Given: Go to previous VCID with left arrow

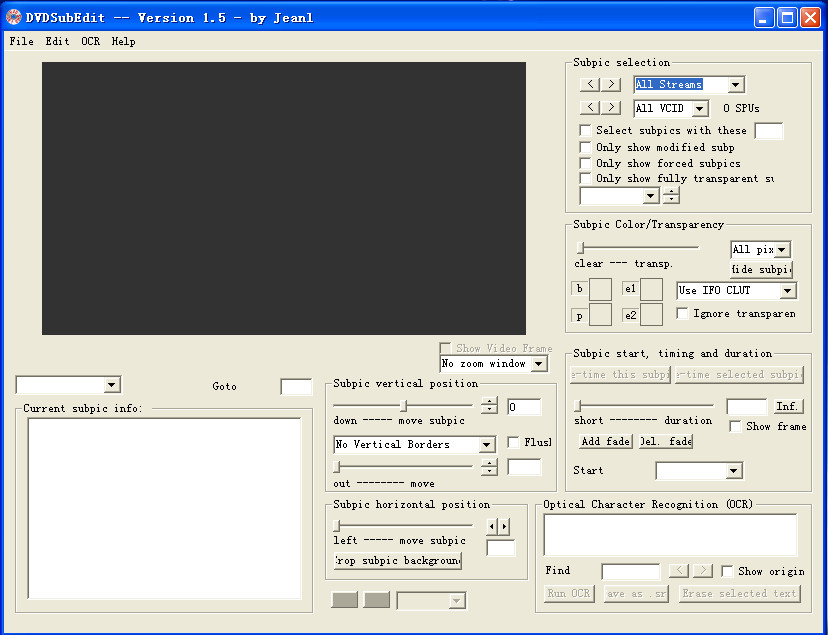Looking at the screenshot, I should 591,108.
